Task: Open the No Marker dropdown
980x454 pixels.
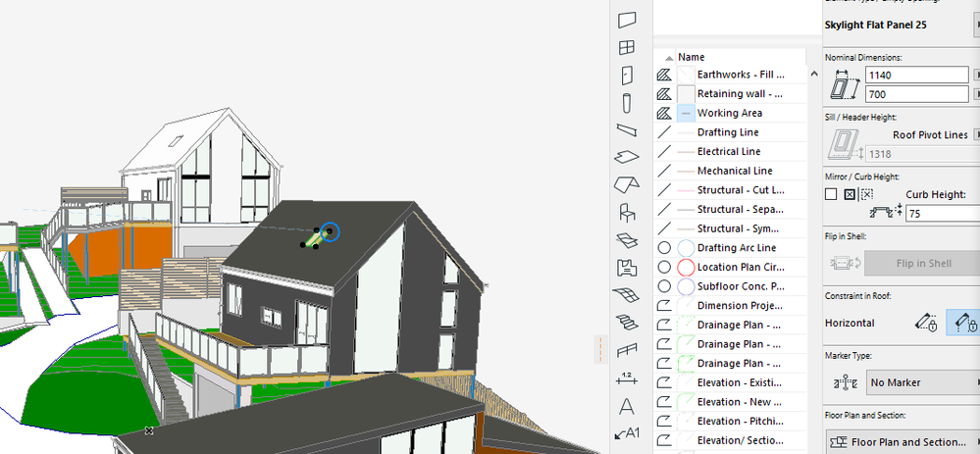Action: tap(922, 382)
